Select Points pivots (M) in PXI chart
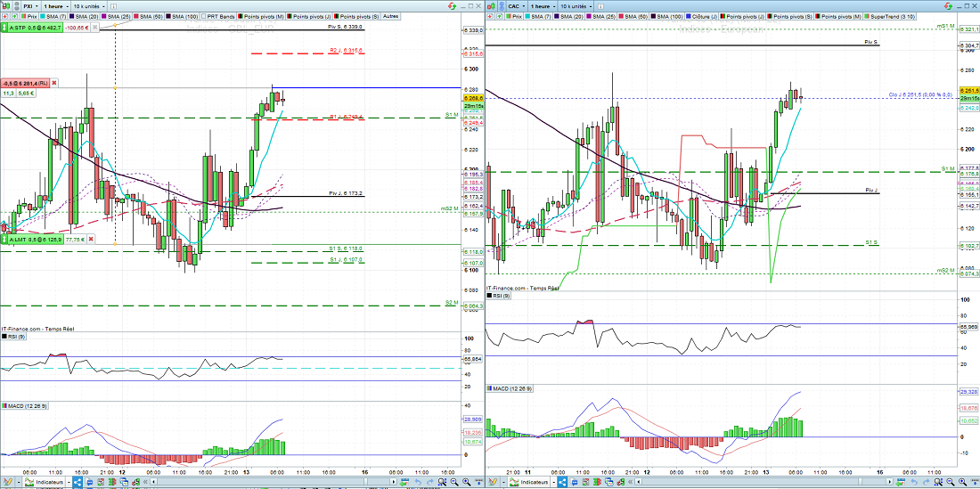Image resolution: width=980 pixels, height=489 pixels. click(x=261, y=16)
